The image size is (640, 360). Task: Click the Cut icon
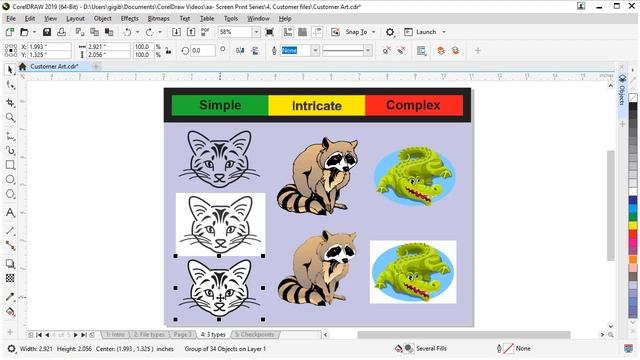tap(80, 32)
